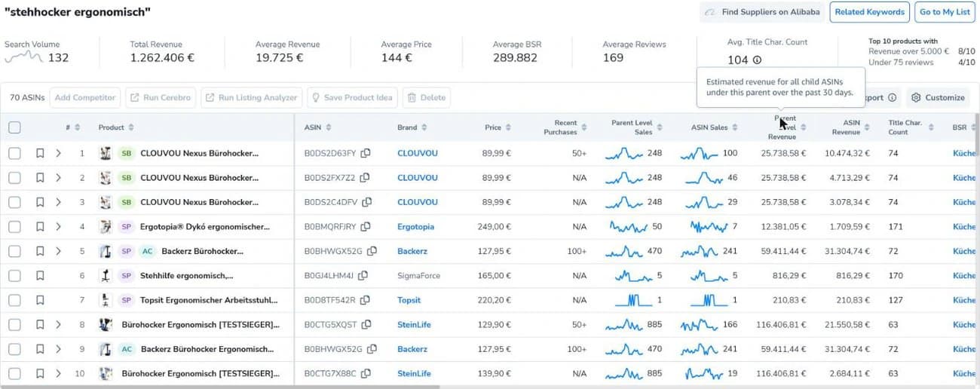Copy ASIN B0DS2D63FY with copy icon

(365, 153)
